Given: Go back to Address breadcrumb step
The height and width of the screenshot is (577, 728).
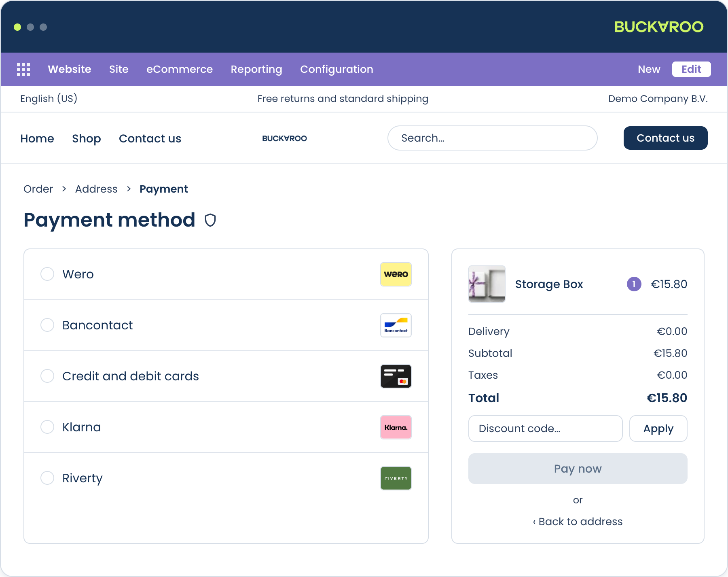Looking at the screenshot, I should click(96, 189).
